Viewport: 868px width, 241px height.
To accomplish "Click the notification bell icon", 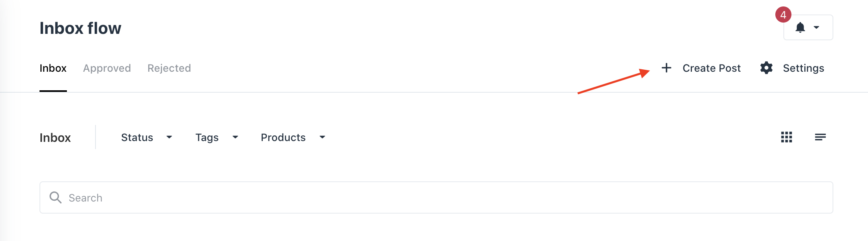I will 800,27.
